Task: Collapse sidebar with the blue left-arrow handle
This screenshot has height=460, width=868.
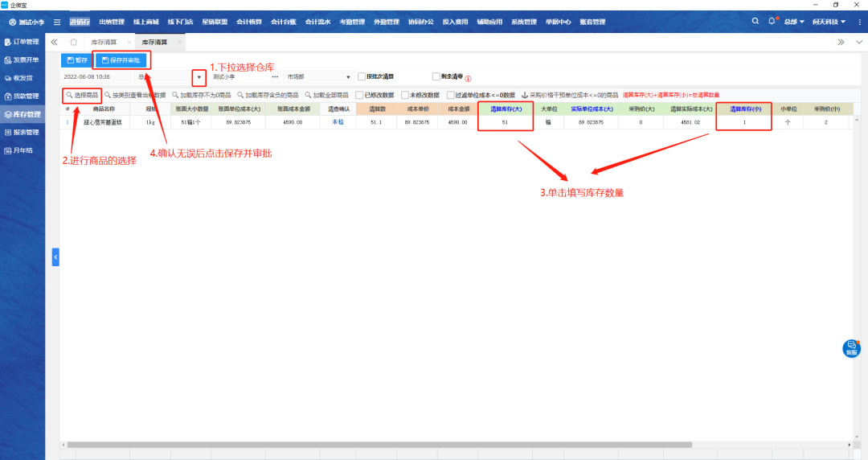Action: click(x=55, y=257)
